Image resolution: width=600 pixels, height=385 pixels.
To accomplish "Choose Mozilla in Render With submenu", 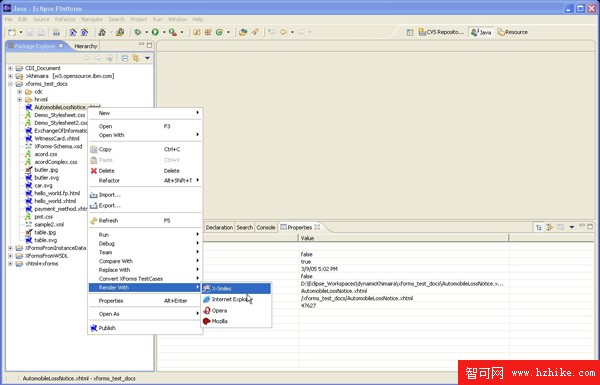I will [x=236, y=321].
